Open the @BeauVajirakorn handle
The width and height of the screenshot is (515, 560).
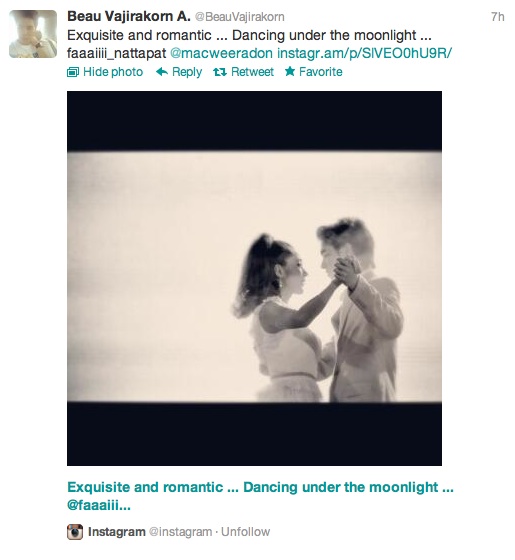click(240, 17)
